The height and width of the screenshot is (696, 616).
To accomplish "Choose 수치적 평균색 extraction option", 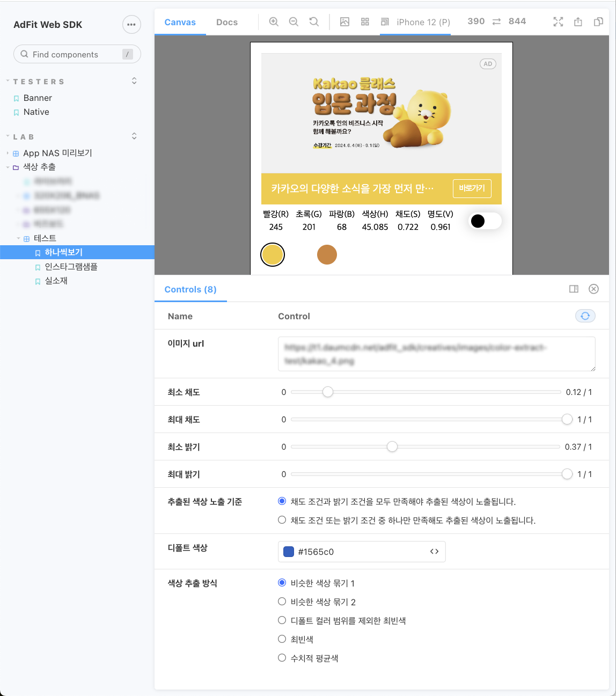I will [282, 658].
